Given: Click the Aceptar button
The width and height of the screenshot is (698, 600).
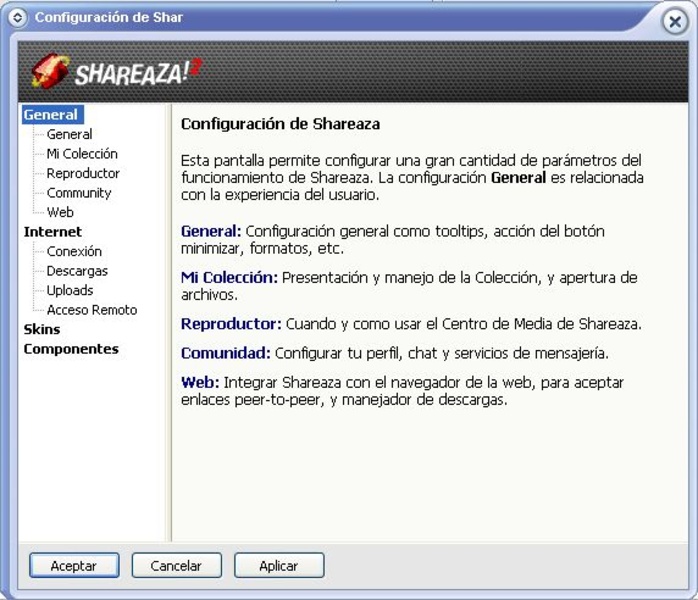Looking at the screenshot, I should [74, 566].
